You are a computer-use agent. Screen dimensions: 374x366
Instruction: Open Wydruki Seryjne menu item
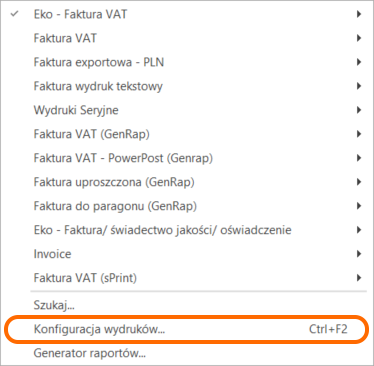click(x=187, y=110)
